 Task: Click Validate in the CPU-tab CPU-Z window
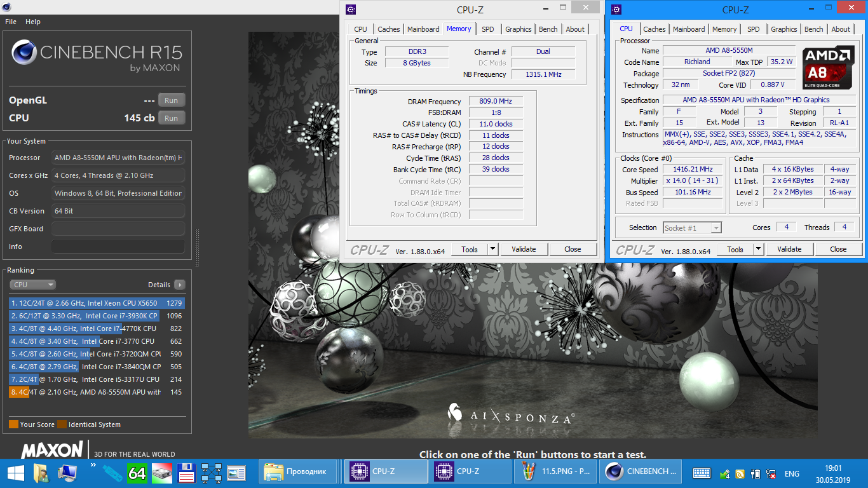789,249
